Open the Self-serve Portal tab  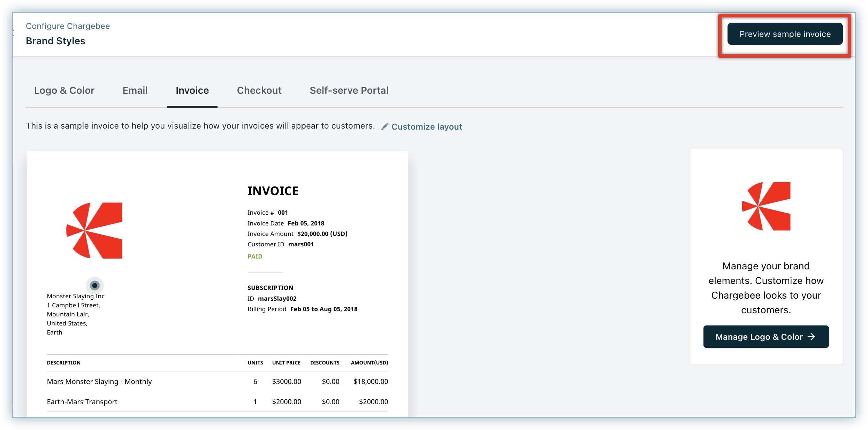pyautogui.click(x=349, y=91)
